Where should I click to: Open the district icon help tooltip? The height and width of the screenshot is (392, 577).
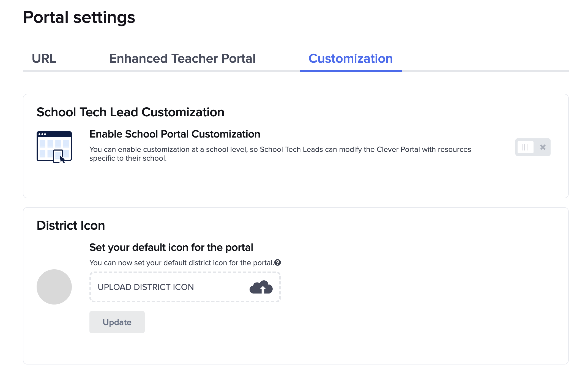tap(278, 262)
